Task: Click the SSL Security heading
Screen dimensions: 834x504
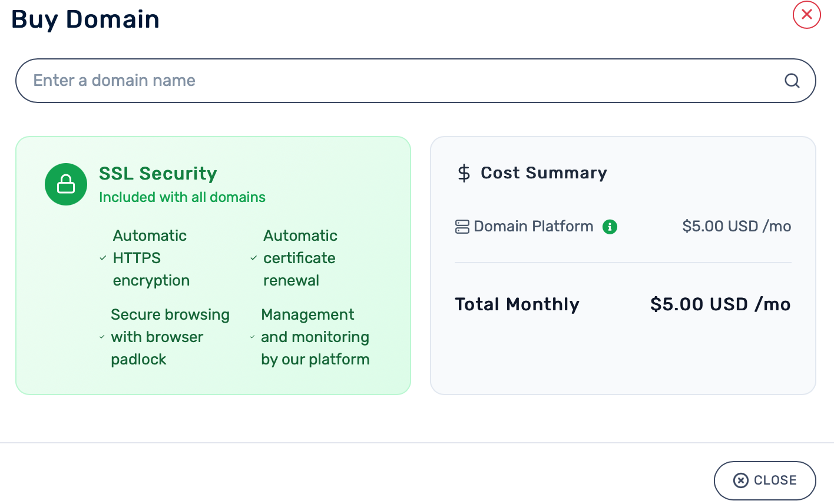Action: [158, 173]
